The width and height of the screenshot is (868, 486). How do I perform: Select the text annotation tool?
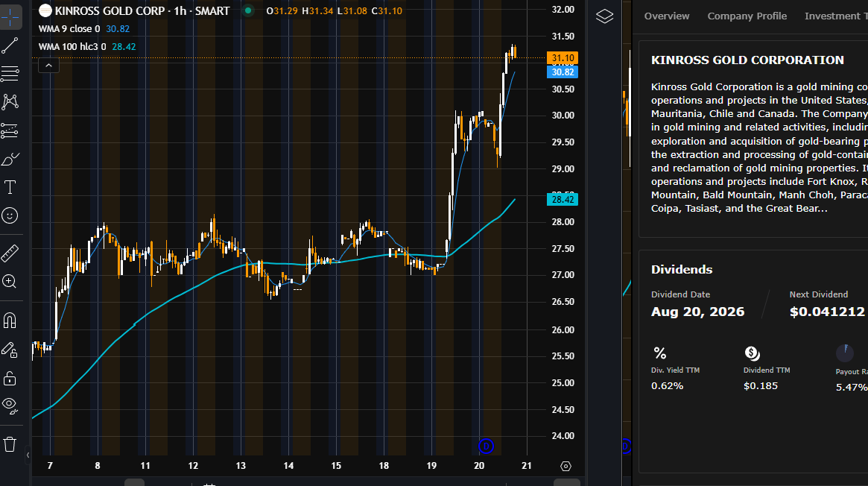10,187
